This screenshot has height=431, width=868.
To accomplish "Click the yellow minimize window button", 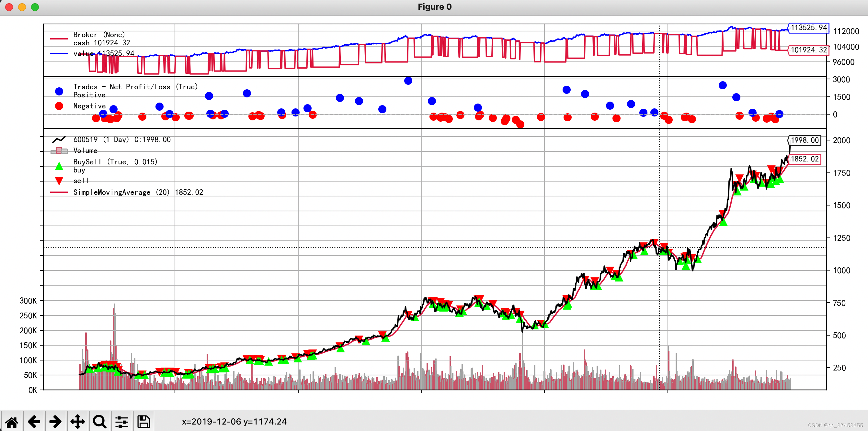I will click(22, 7).
